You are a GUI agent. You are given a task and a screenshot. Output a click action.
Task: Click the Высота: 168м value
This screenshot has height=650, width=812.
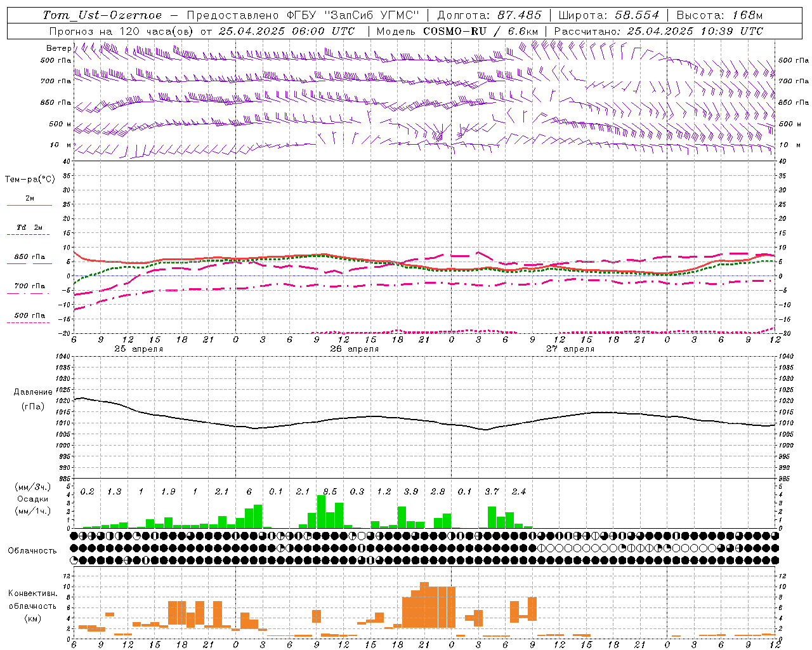tap(719, 15)
